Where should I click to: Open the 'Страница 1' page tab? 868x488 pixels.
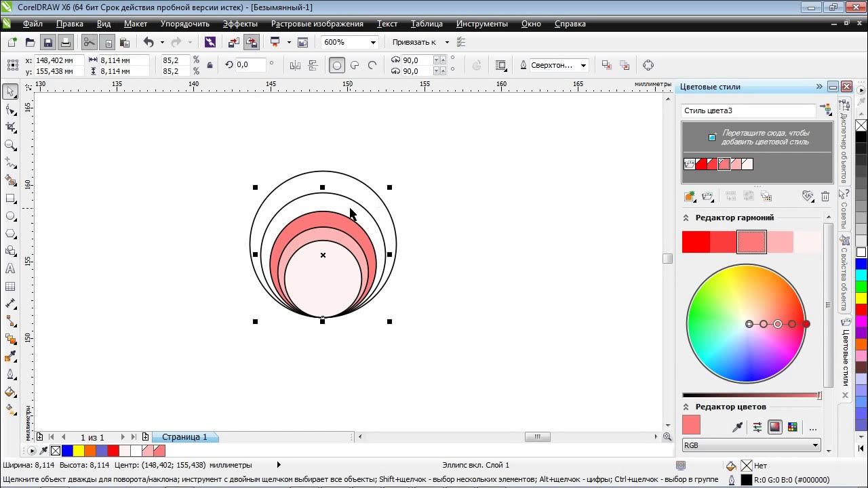coord(184,437)
